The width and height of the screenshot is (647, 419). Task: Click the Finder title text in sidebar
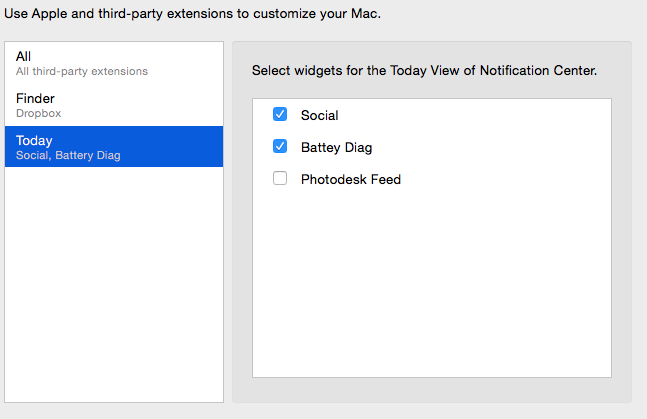pyautogui.click(x=35, y=99)
